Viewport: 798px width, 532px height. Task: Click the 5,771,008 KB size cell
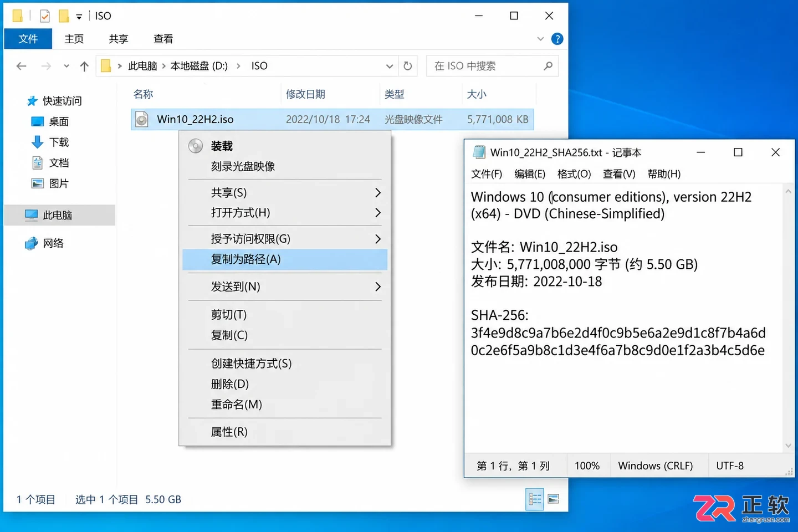click(498, 119)
